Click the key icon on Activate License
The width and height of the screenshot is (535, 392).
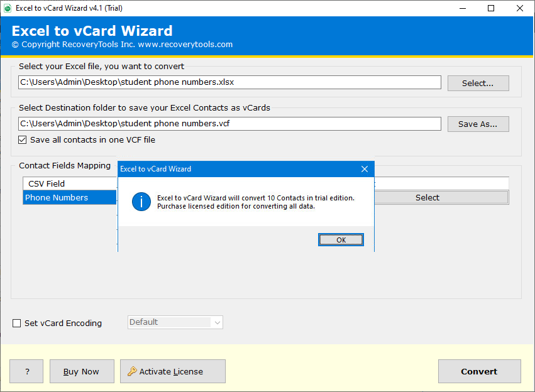coord(132,371)
